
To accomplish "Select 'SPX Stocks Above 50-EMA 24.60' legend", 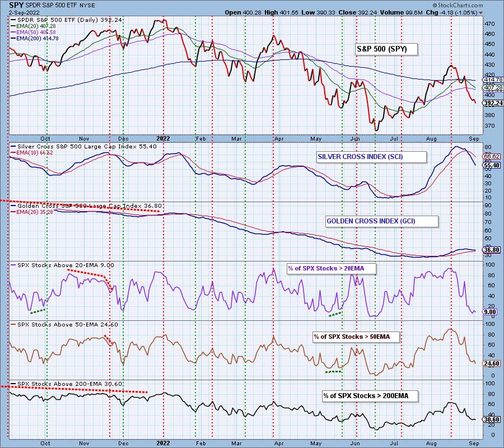I will tap(64, 325).
